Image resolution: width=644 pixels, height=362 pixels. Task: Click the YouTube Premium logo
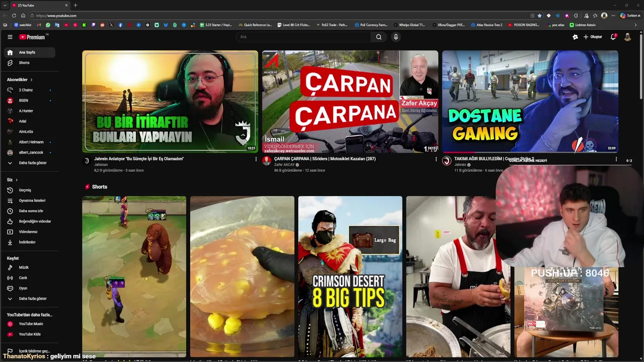pos(33,37)
